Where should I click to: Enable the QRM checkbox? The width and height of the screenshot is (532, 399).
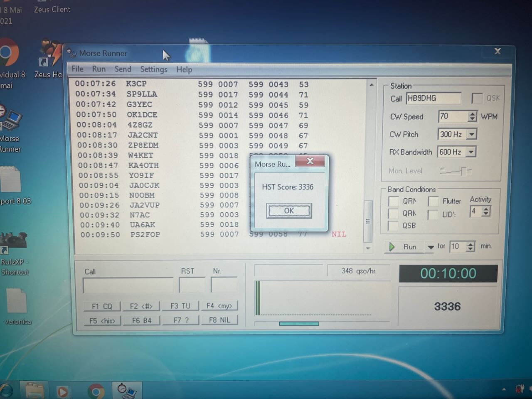pyautogui.click(x=393, y=213)
